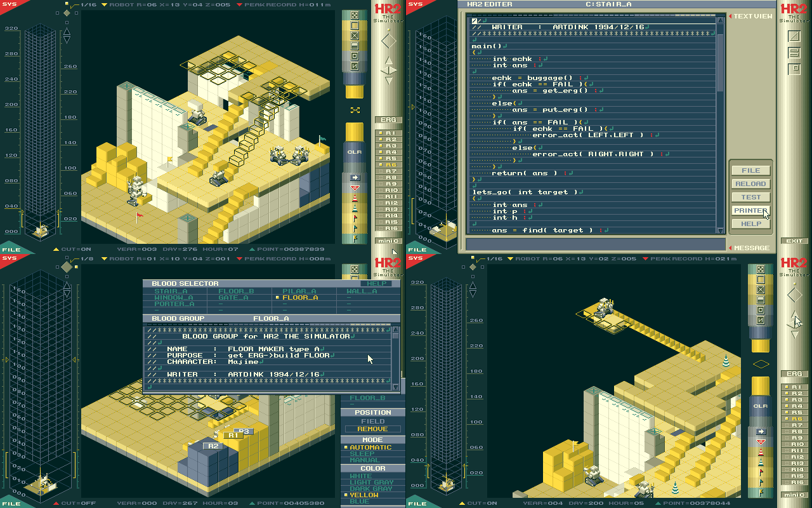Viewport: 812px width, 508px height.
Task: Choose the crossed-box tool in the bottom-right view toolbar
Action: click(x=761, y=290)
